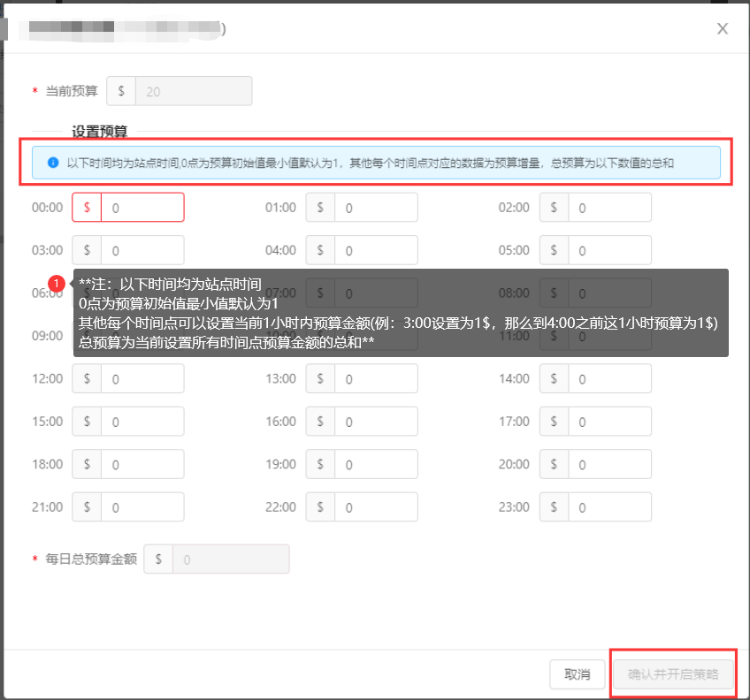Viewport: 750px width, 700px height.
Task: Close the budget dialog with the X
Action: click(723, 28)
